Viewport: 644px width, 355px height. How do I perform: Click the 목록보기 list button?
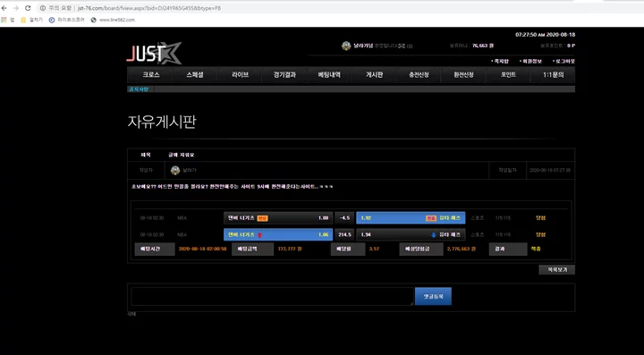(x=557, y=270)
